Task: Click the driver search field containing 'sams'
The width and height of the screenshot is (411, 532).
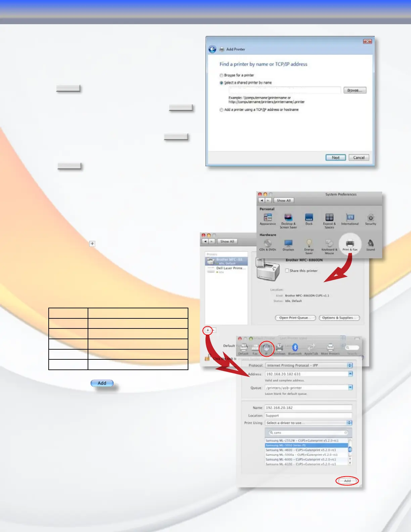Action: coord(308,433)
